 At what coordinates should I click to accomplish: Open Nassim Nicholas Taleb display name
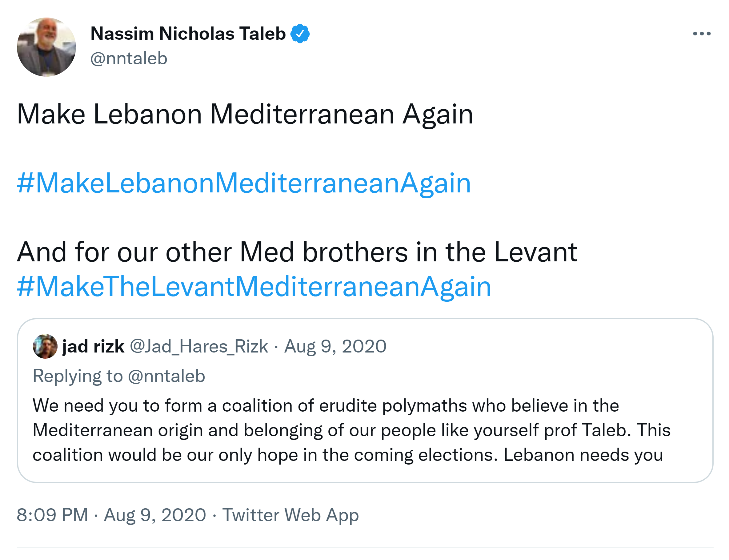(x=188, y=34)
